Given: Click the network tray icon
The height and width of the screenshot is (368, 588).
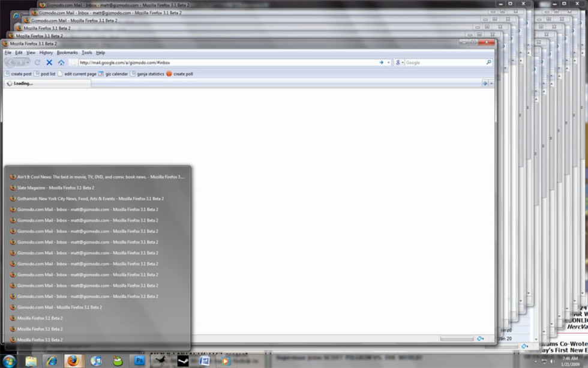Looking at the screenshot, I should click(x=544, y=361).
